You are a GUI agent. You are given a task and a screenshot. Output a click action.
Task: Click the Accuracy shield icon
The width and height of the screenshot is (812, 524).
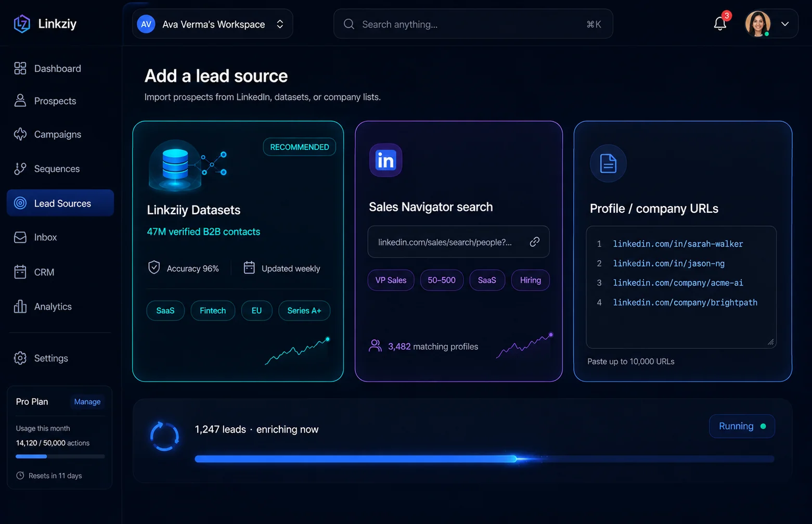pos(154,267)
